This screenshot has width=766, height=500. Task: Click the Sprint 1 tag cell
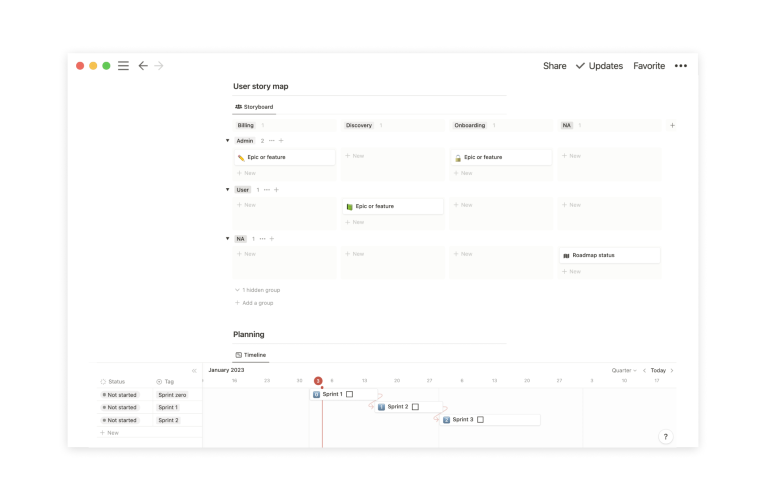click(x=168, y=408)
